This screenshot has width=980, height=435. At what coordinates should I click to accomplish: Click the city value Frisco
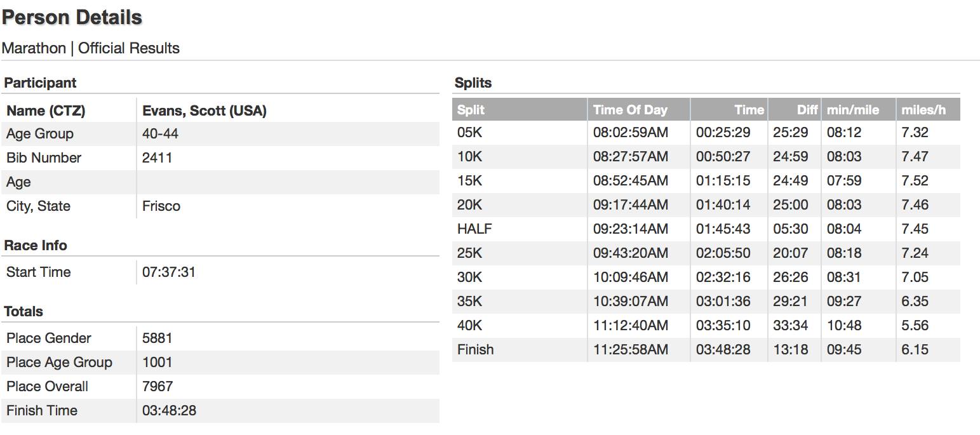161,206
